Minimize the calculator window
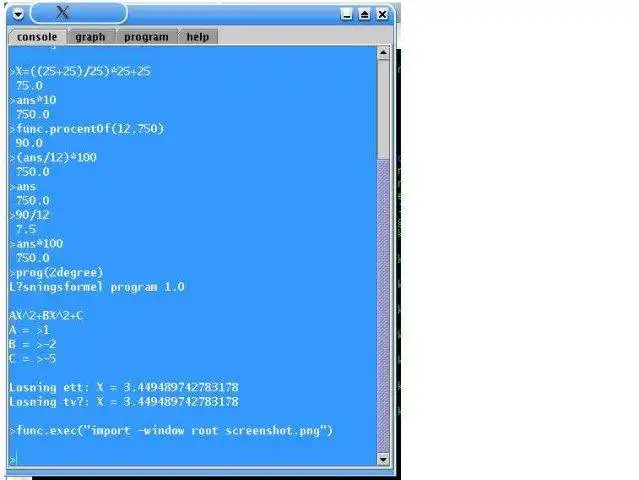Screen dimensions: 639x480 [346, 15]
